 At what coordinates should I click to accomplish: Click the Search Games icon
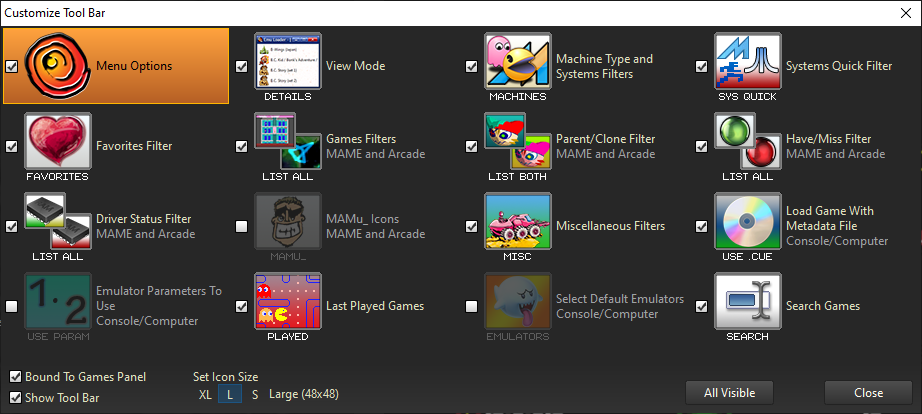(x=747, y=300)
